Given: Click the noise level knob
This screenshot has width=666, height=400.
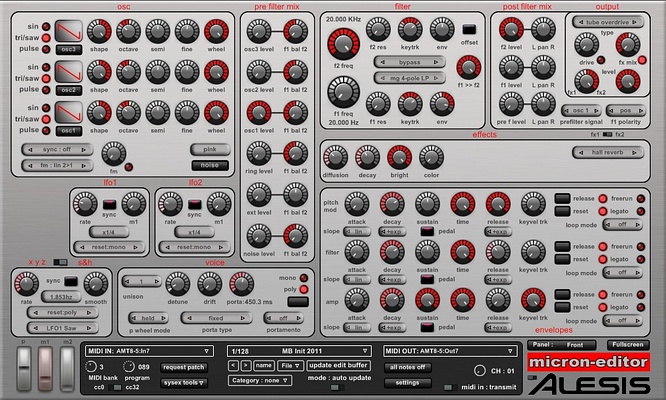Looking at the screenshot, I should (x=259, y=236).
